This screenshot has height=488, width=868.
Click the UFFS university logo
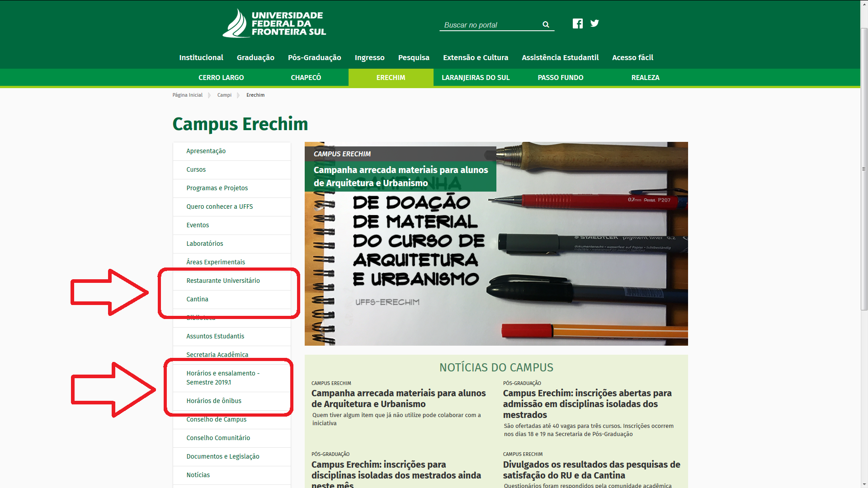coord(274,23)
